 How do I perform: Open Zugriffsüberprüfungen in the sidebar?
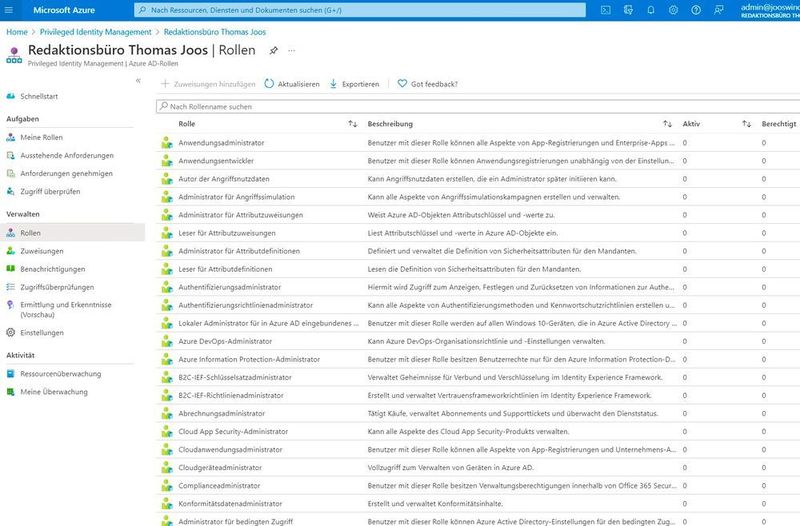[57, 287]
